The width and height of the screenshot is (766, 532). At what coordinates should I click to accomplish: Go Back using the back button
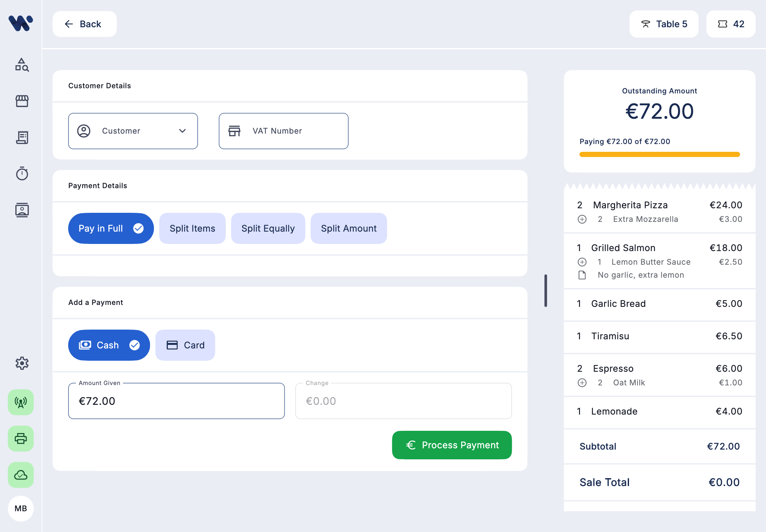pos(84,24)
